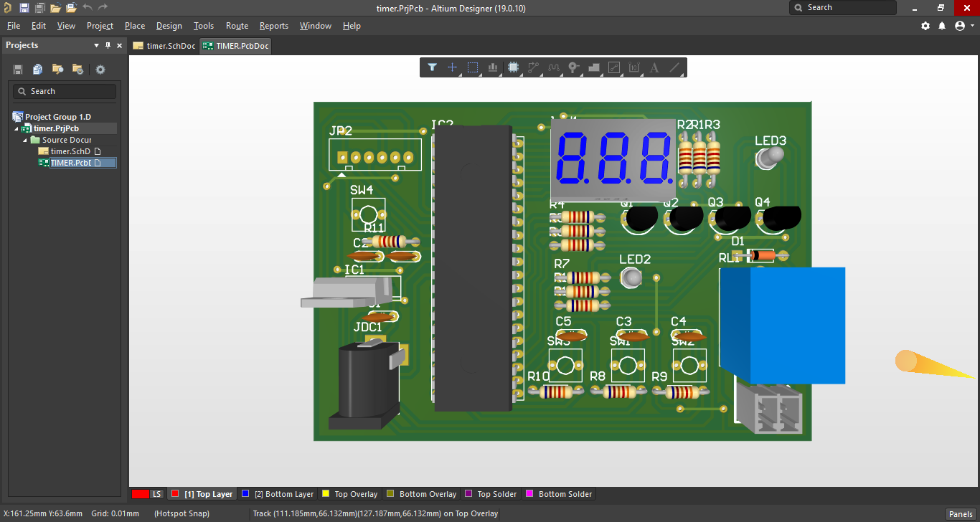Viewport: 980px width, 522px height.
Task: Open Projects panel settings gear
Action: click(100, 70)
